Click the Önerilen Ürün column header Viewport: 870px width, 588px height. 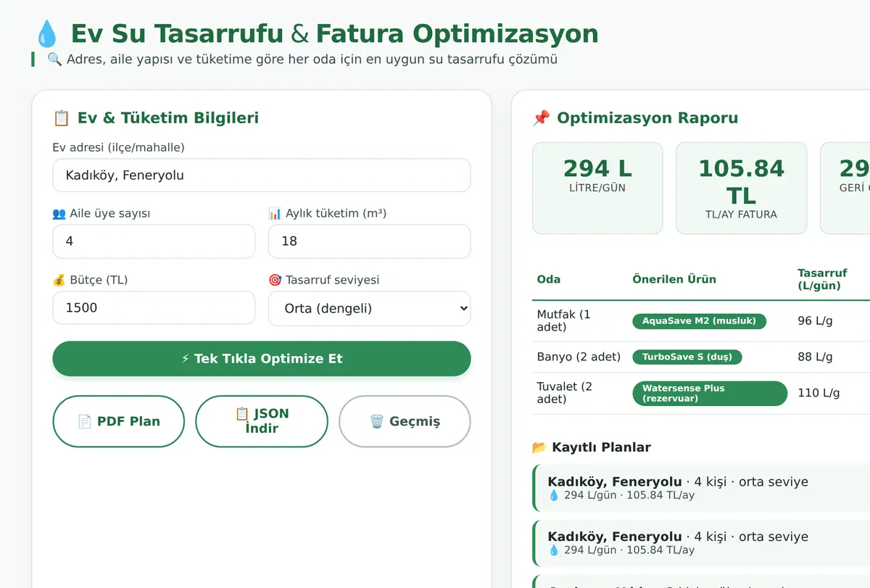pyautogui.click(x=674, y=280)
